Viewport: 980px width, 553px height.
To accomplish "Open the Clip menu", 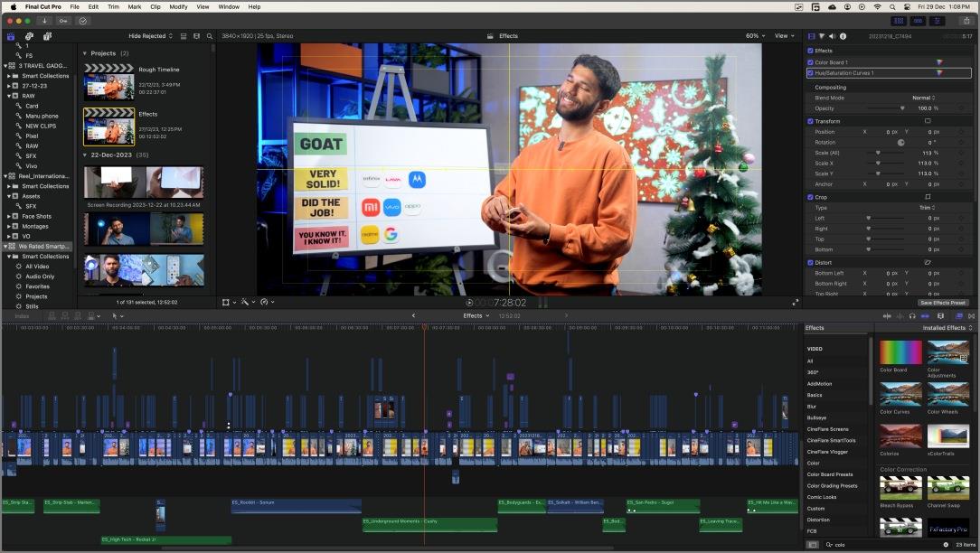I will point(155,7).
